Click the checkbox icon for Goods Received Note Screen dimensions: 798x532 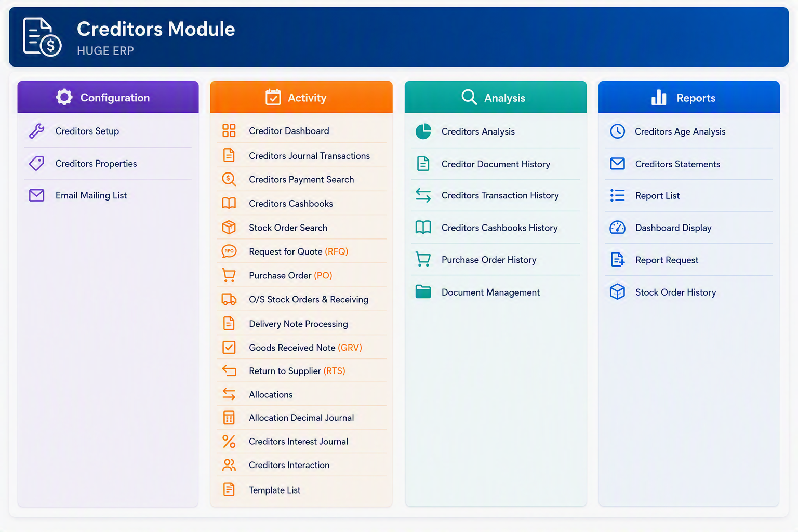pyautogui.click(x=229, y=347)
